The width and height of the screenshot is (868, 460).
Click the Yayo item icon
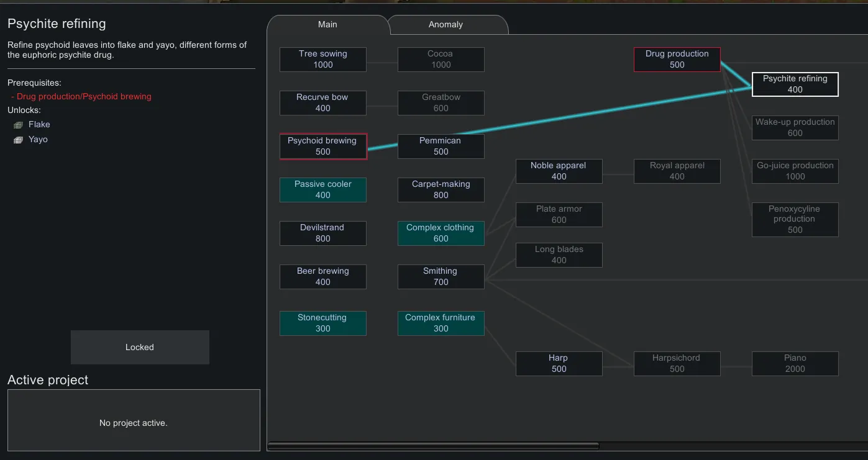(x=19, y=140)
